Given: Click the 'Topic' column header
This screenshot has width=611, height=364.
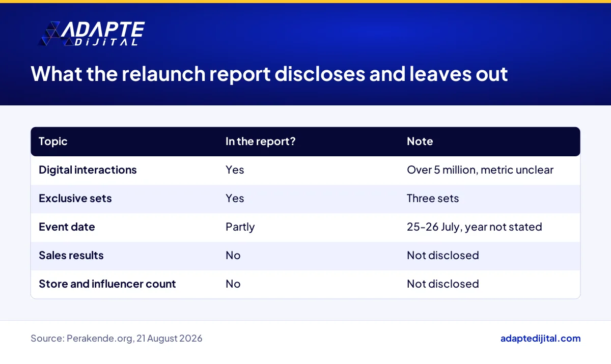Looking at the screenshot, I should 53,142.
